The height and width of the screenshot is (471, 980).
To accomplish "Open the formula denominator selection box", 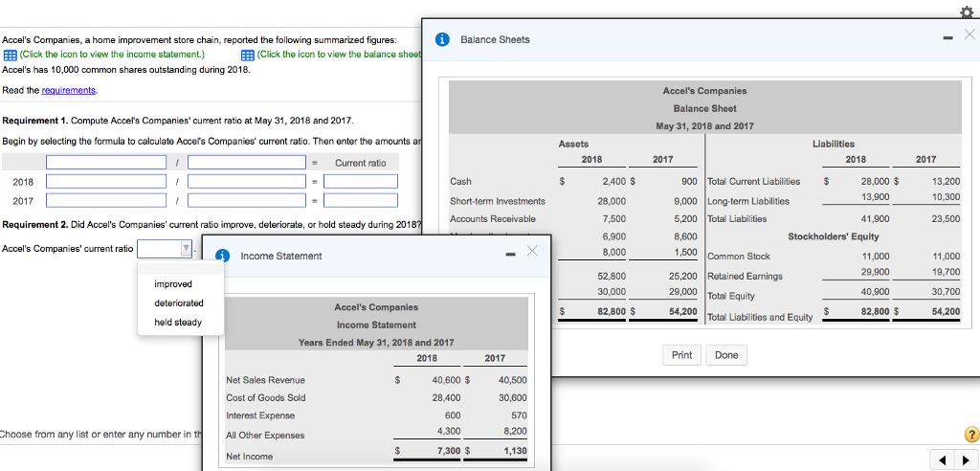I will [x=247, y=163].
